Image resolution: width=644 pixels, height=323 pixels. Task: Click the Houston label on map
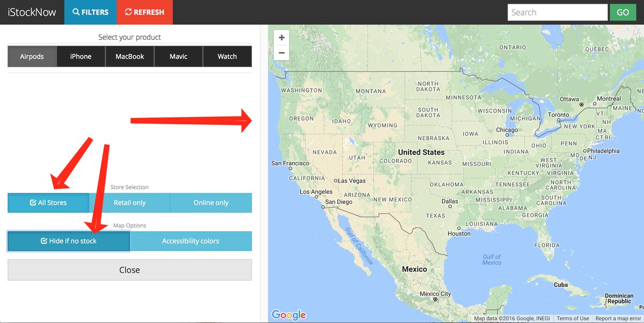coord(459,234)
